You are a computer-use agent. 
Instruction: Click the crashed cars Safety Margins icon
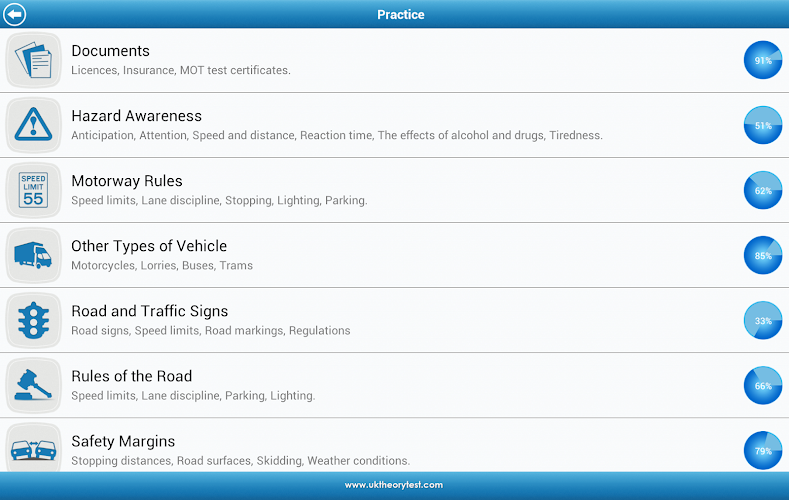tap(34, 448)
